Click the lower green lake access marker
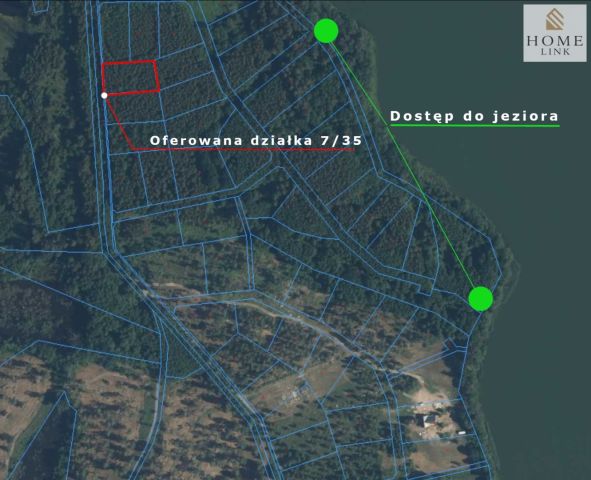This screenshot has height=480, width=591. (481, 299)
